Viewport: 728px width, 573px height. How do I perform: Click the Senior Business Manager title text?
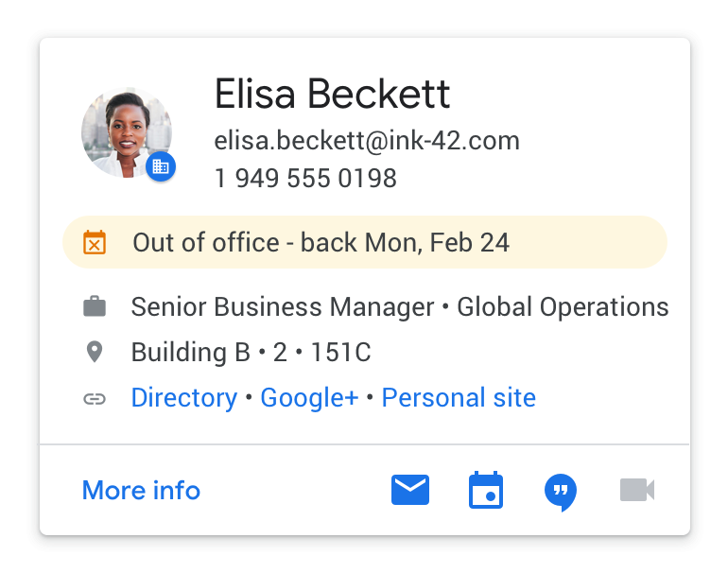[282, 307]
